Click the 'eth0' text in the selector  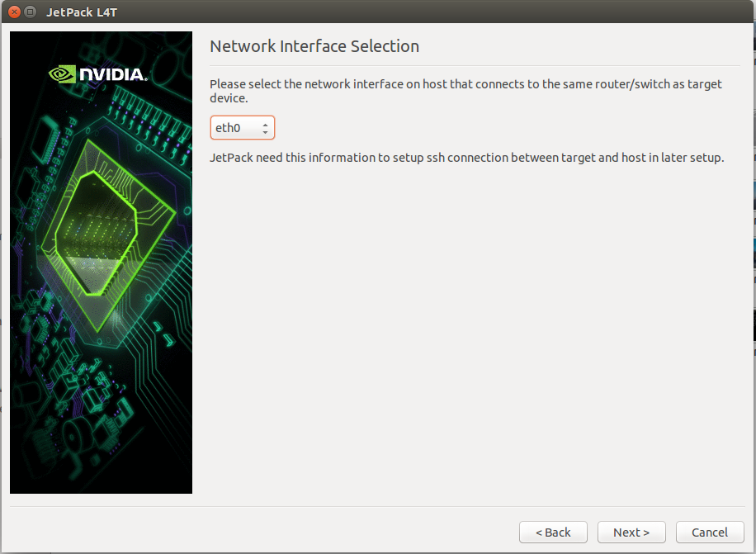pos(228,128)
